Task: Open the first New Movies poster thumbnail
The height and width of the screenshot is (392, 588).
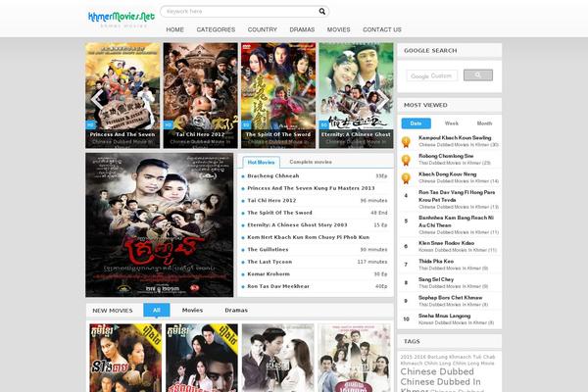Action: pyautogui.click(x=125, y=358)
